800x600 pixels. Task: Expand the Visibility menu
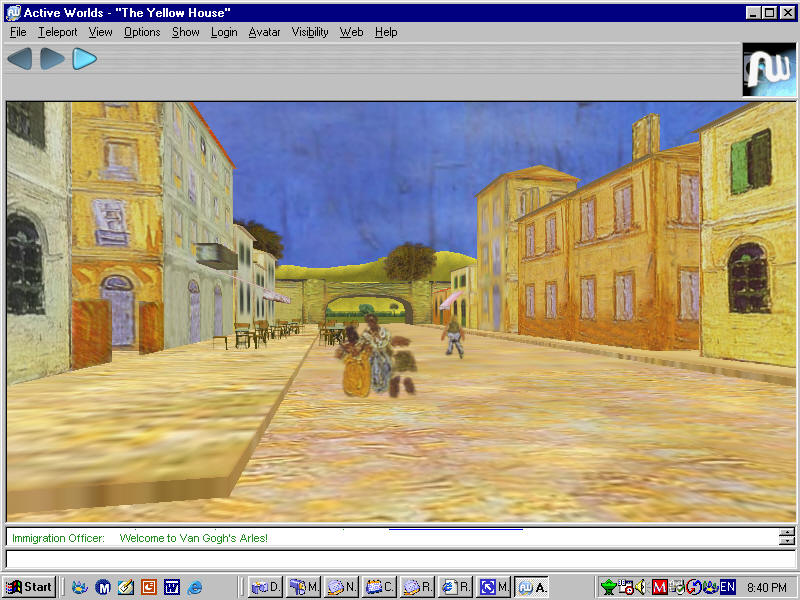tap(310, 32)
